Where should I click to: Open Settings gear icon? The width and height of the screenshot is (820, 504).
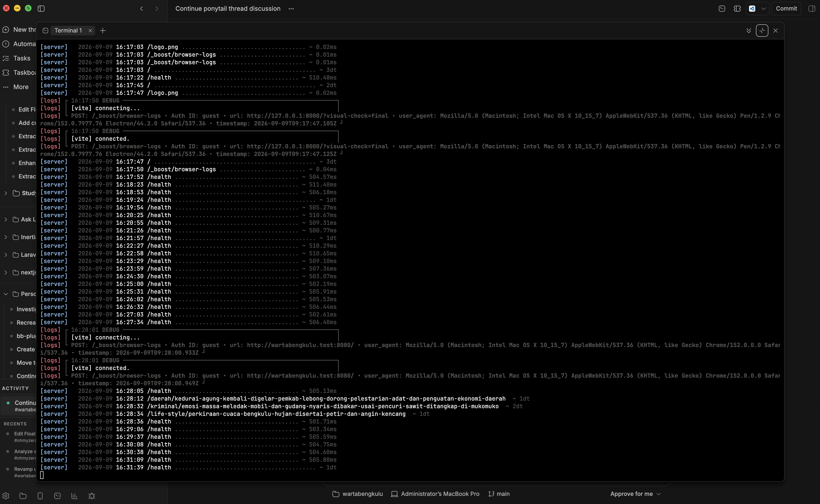click(6, 496)
